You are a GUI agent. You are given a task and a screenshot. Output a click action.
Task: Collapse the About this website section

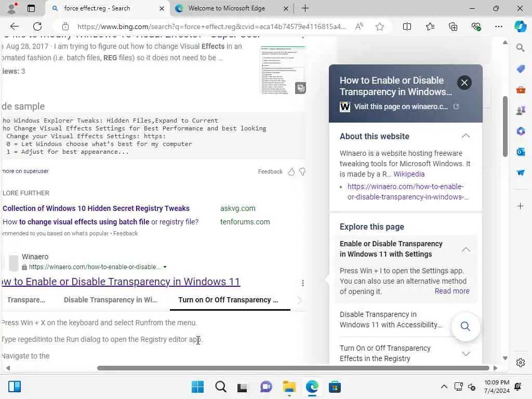(466, 137)
